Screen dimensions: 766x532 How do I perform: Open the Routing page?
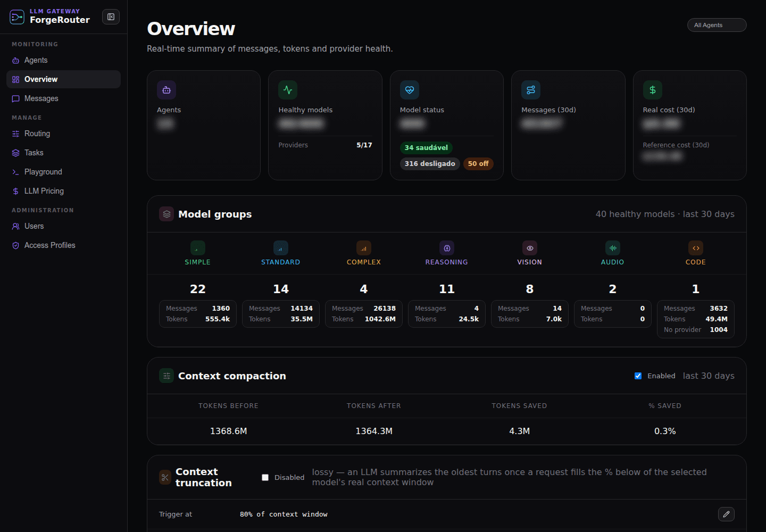[x=63, y=134]
